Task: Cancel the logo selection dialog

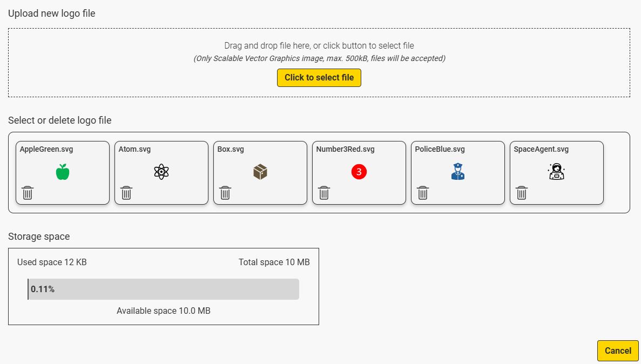Action: [618, 350]
